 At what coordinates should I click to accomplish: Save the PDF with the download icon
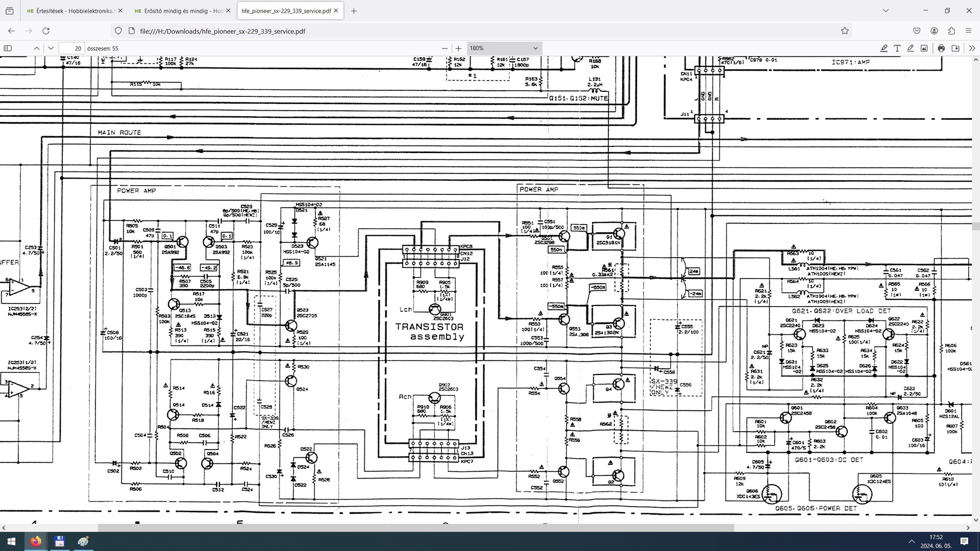point(955,48)
